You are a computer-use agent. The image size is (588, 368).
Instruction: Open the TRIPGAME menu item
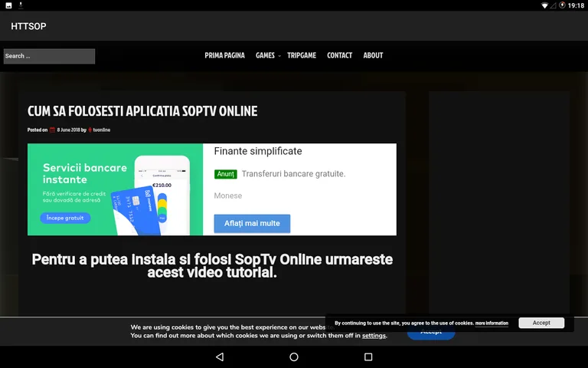(302, 55)
